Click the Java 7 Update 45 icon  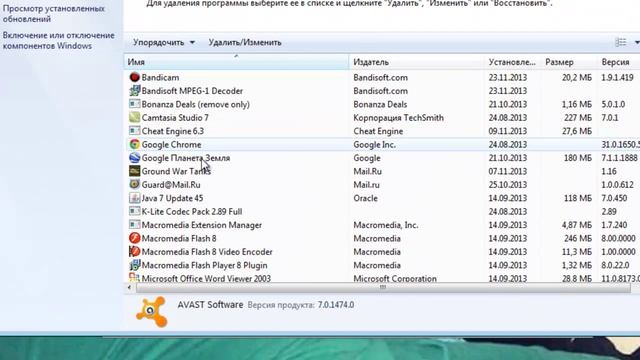pos(134,198)
